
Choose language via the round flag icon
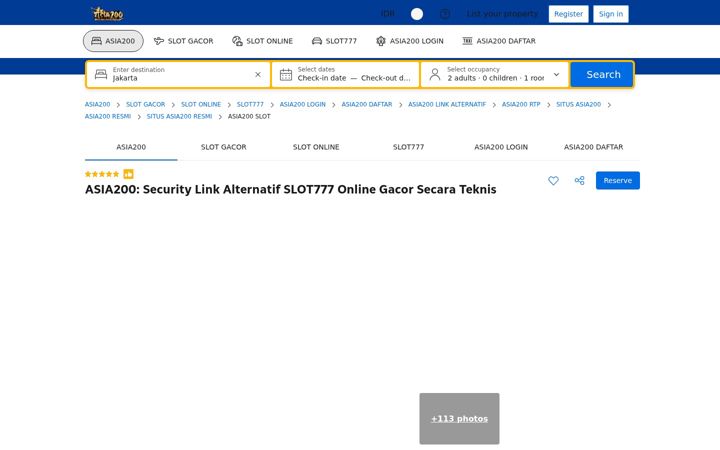(x=417, y=14)
